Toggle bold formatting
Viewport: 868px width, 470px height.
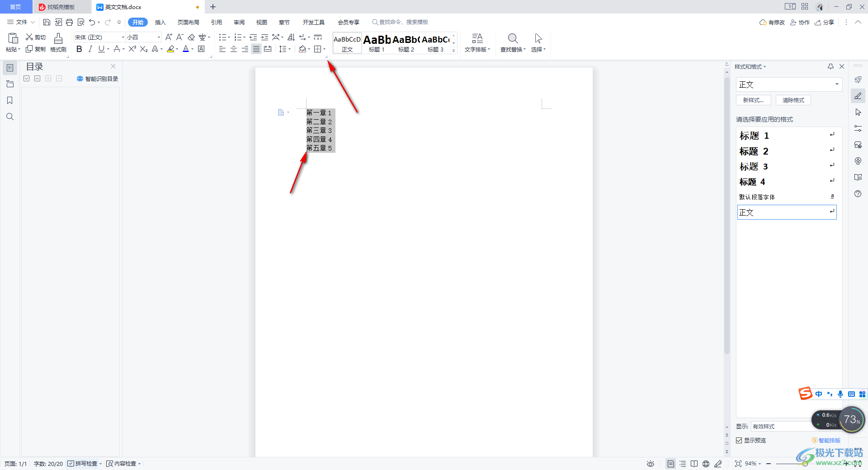[x=79, y=49]
